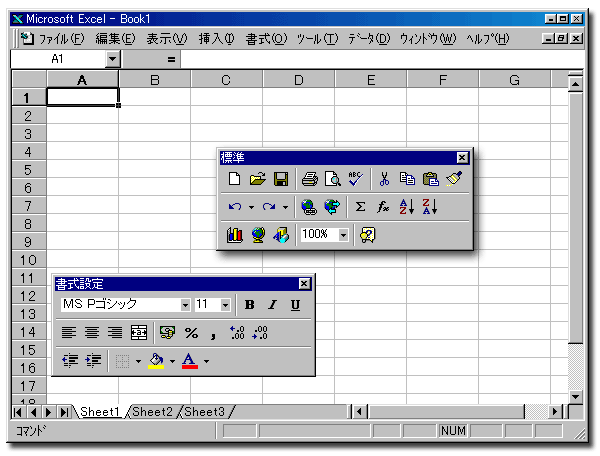Toggle Italic formatting
The width and height of the screenshot is (600, 456).
tap(272, 305)
